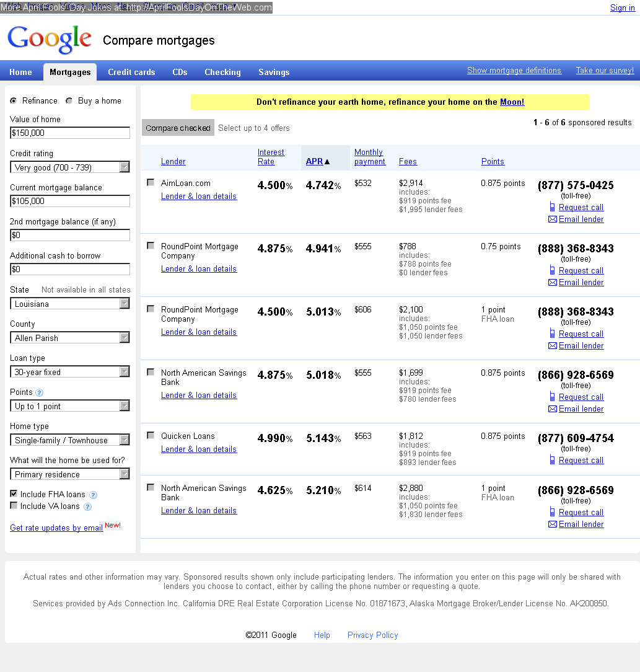Click the Sign in link
This screenshot has width=640, height=672.
click(x=623, y=7)
